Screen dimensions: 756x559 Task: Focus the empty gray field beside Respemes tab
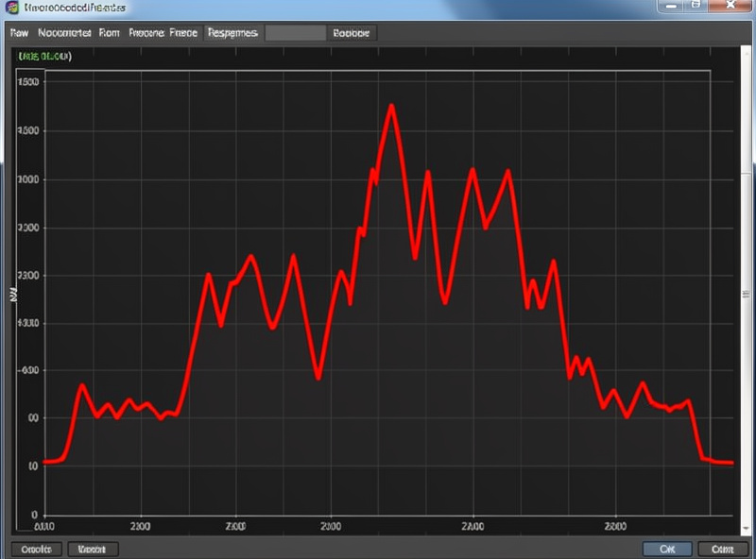click(296, 33)
